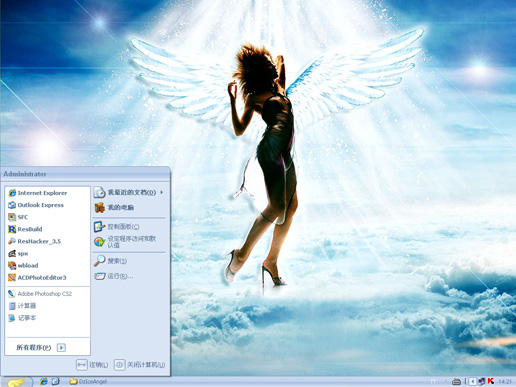The image size is (516, 387).
Task: Click the Log Off (注销) button
Action: tap(92, 365)
